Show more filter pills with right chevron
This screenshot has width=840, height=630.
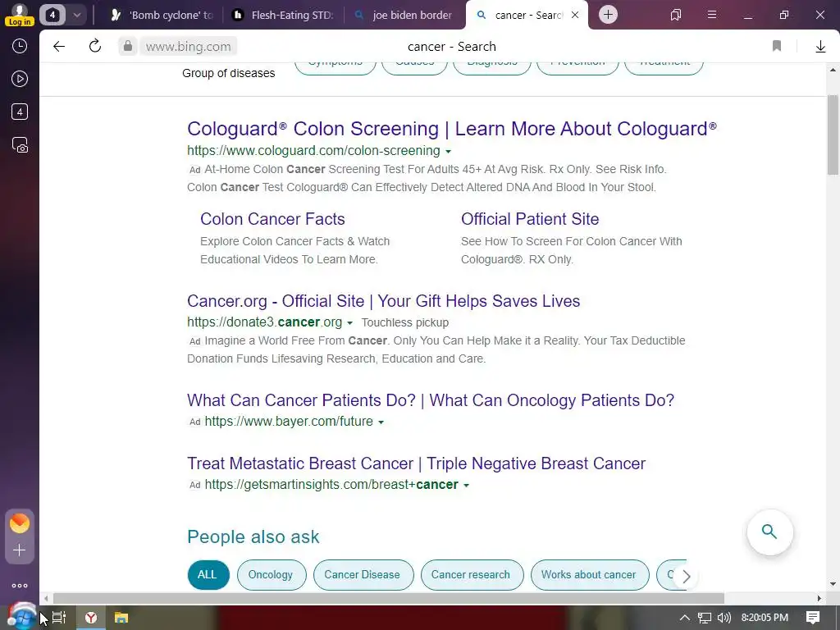[x=687, y=577]
